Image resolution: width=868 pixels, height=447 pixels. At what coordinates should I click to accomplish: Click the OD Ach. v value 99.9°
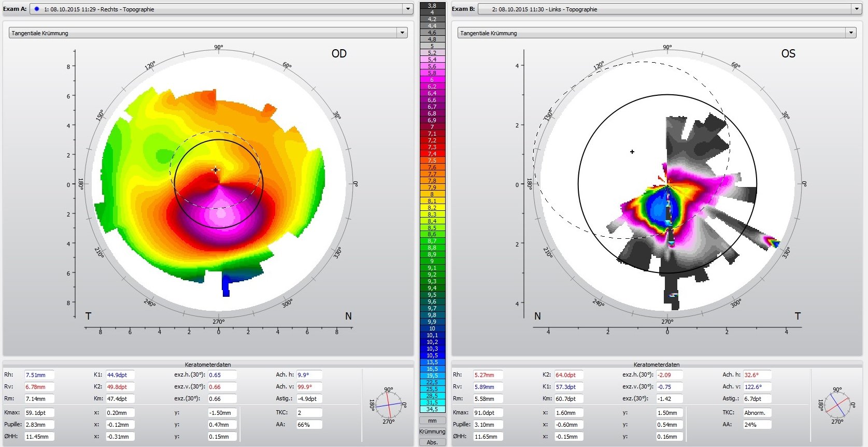[309, 386]
